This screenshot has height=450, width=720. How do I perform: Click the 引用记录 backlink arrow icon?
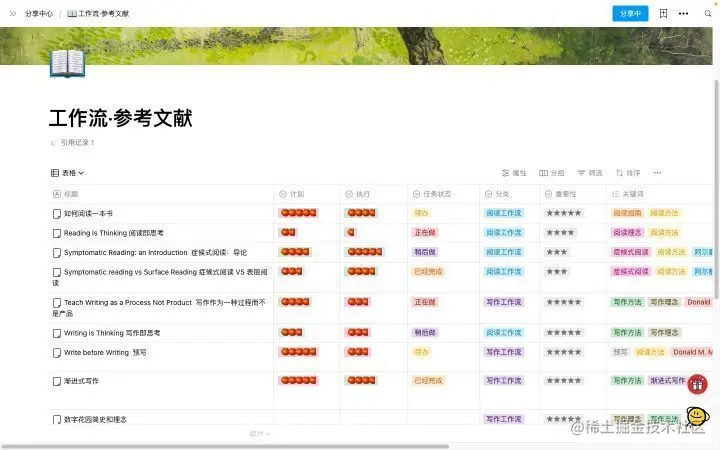coord(53,143)
